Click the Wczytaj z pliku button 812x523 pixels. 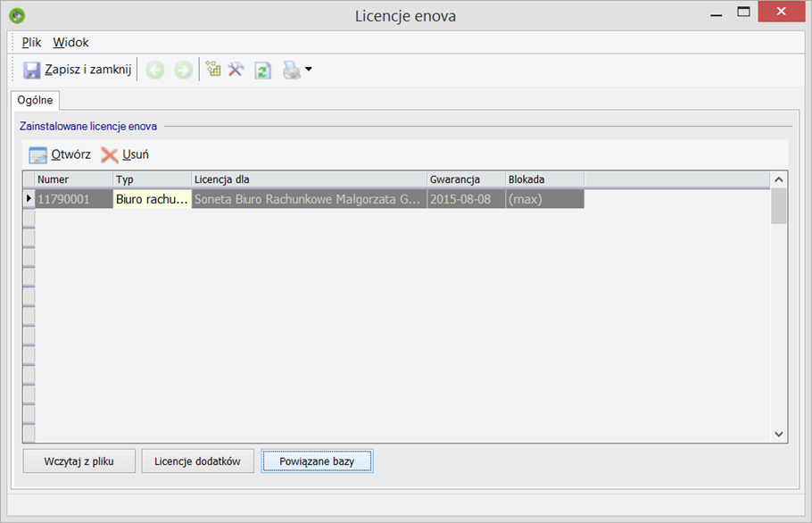point(79,461)
